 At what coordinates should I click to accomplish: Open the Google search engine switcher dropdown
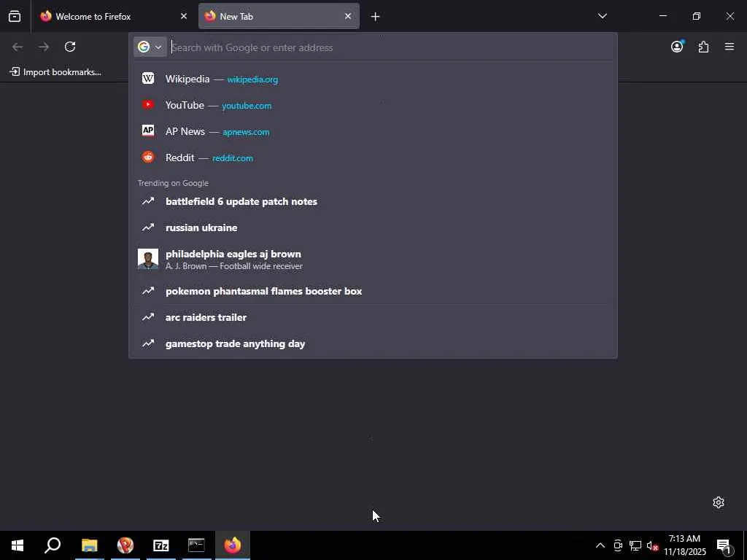tap(150, 47)
